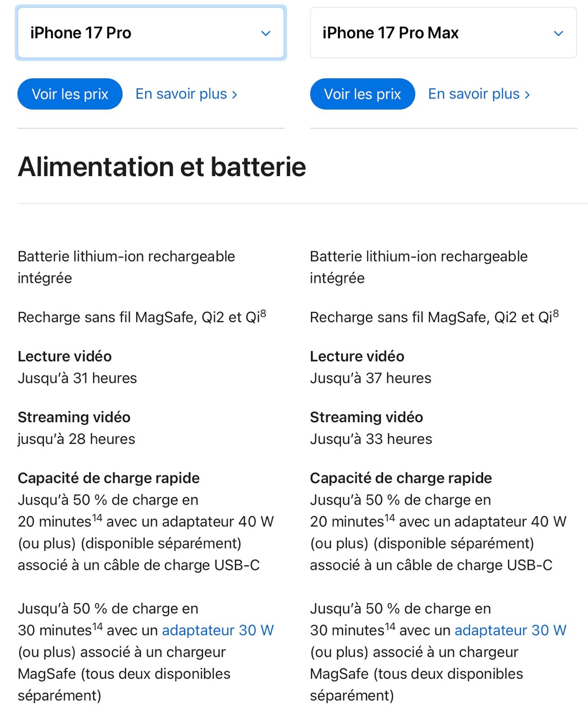Click the Alimentation et batterie heading

162,167
